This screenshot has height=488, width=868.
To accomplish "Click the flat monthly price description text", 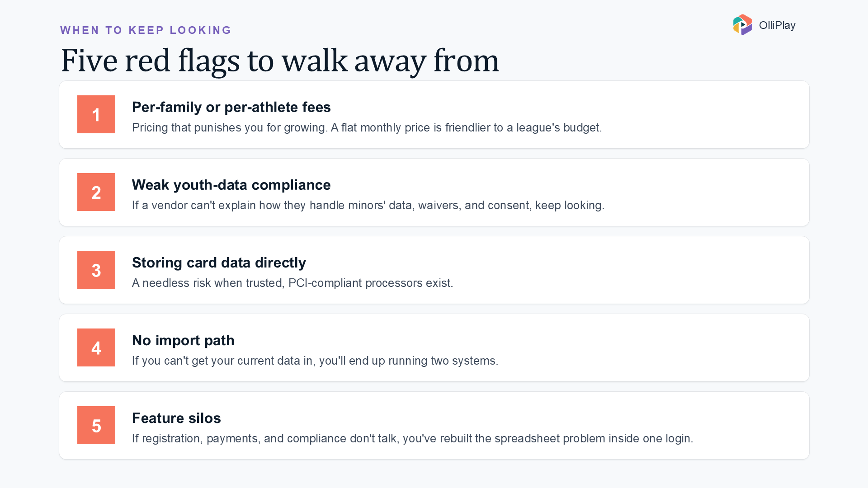I will coord(367,127).
